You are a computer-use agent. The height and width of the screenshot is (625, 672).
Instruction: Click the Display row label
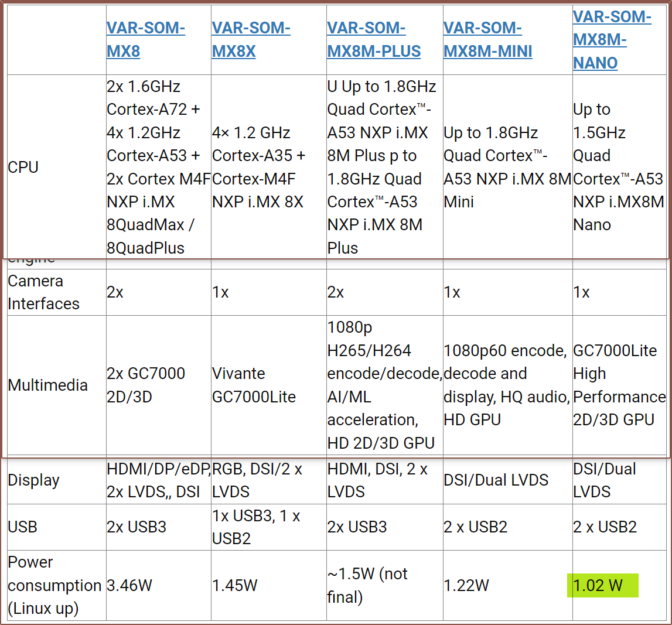[x=33, y=480]
